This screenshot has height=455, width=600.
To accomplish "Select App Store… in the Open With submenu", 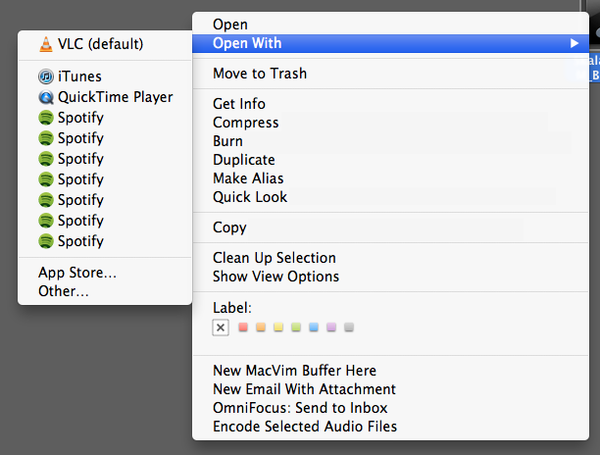I will tap(105, 272).
